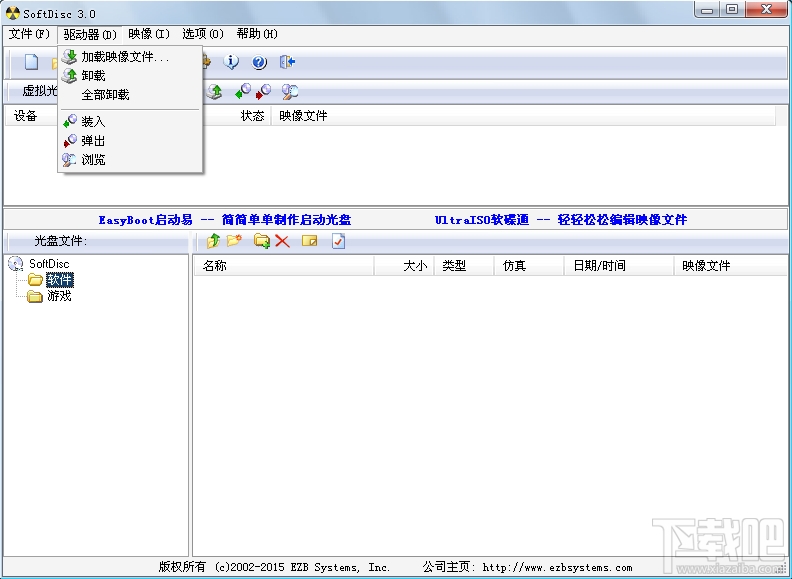Sort by 大小 column header
Screen dimensions: 792x579
coord(404,265)
